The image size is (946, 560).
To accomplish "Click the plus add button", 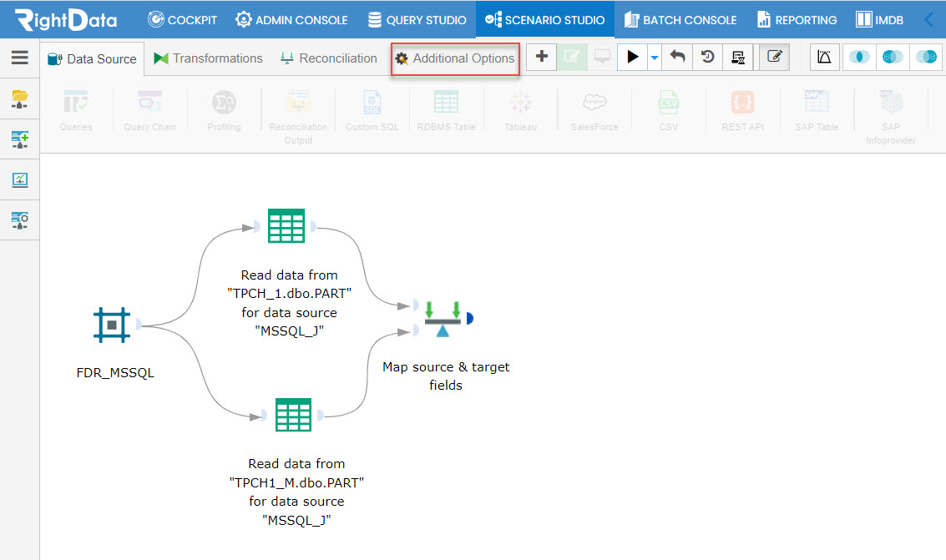I will coord(541,57).
